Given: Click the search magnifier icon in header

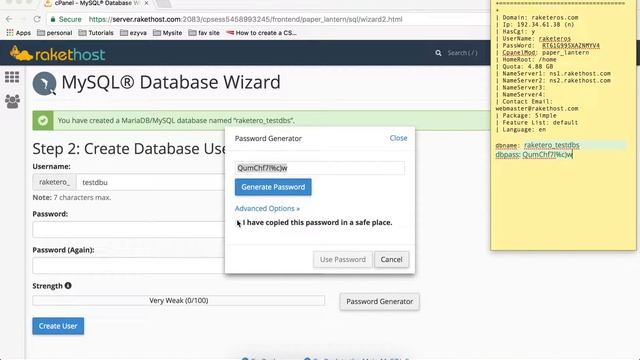Looking at the screenshot, I should 438,53.
